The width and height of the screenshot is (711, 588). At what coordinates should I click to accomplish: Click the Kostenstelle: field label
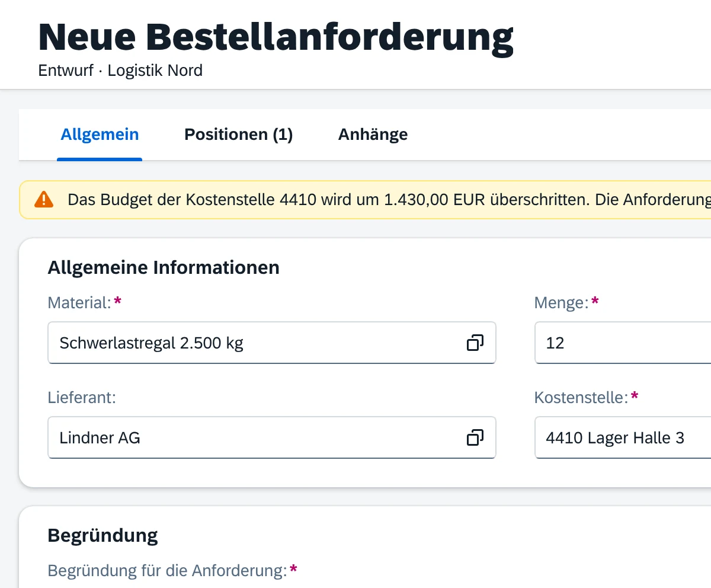(x=581, y=397)
